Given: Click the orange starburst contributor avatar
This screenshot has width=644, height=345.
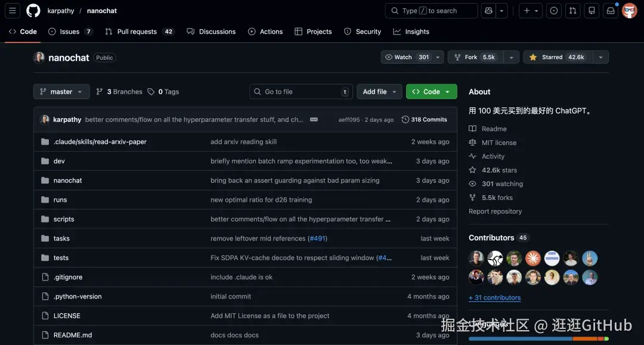Looking at the screenshot, I should [x=532, y=258].
